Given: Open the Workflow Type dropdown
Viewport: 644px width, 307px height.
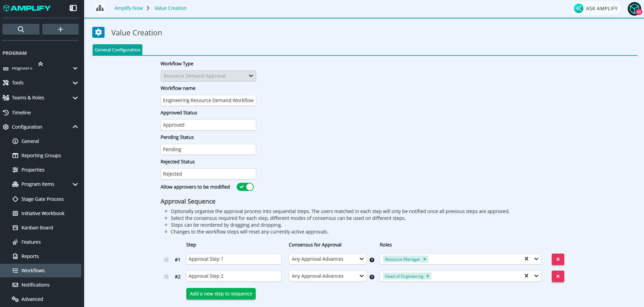Looking at the screenshot, I should coord(208,76).
